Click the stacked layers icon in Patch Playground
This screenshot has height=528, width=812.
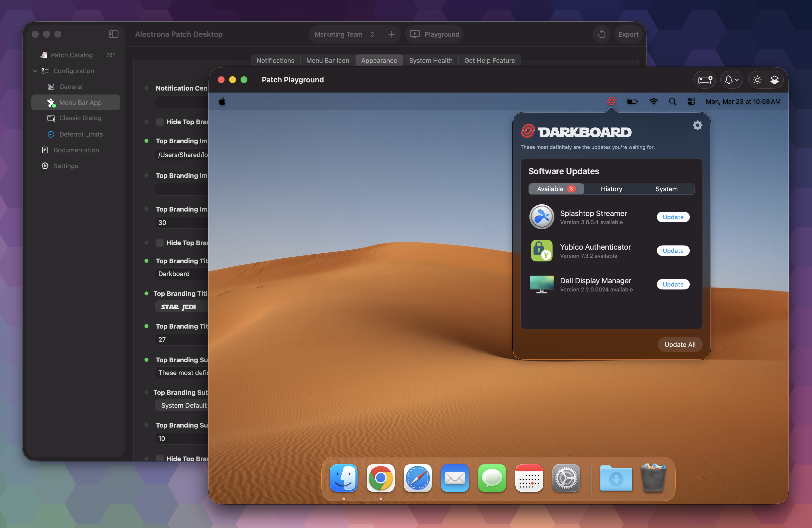click(774, 80)
